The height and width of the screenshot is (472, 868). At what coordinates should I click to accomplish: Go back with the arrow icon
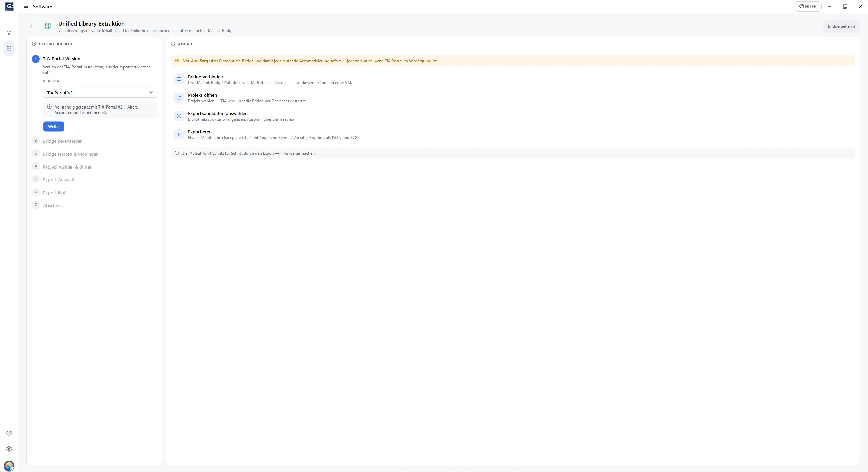(32, 26)
